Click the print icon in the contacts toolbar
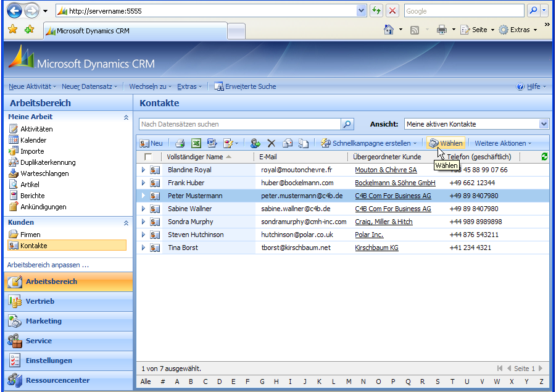The height and width of the screenshot is (392, 556). click(x=180, y=143)
